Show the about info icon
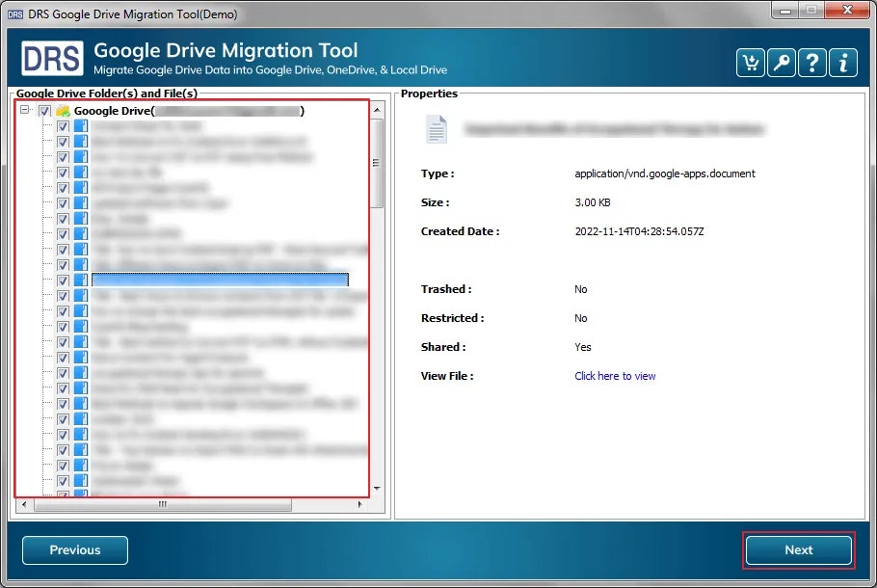 pos(843,63)
